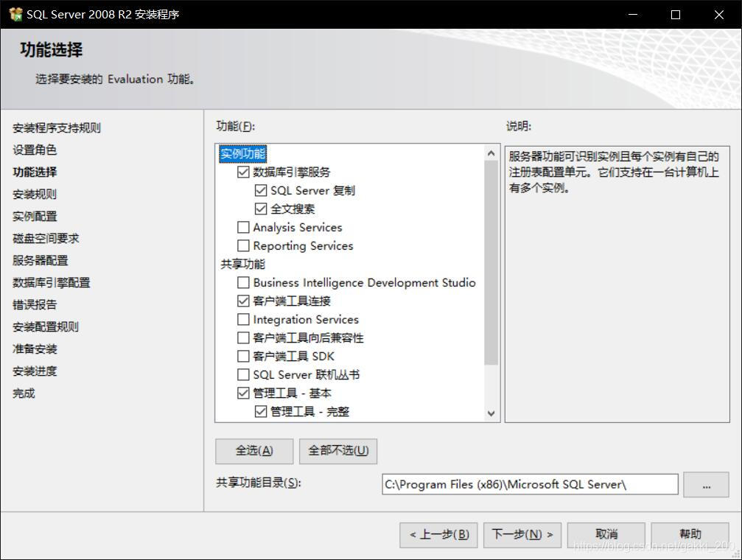
Task: Check SQL Server 联机丛书
Action: pos(243,374)
